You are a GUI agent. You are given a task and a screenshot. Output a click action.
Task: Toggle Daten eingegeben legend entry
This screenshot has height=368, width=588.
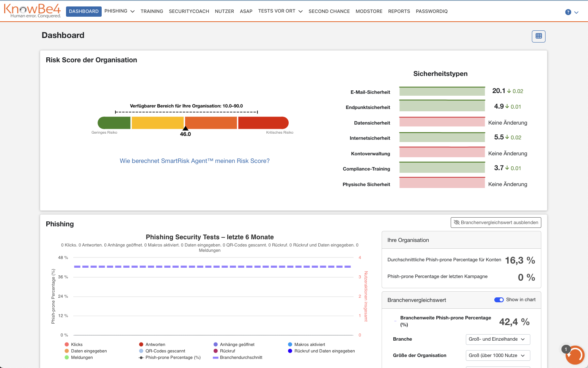tap(86, 351)
